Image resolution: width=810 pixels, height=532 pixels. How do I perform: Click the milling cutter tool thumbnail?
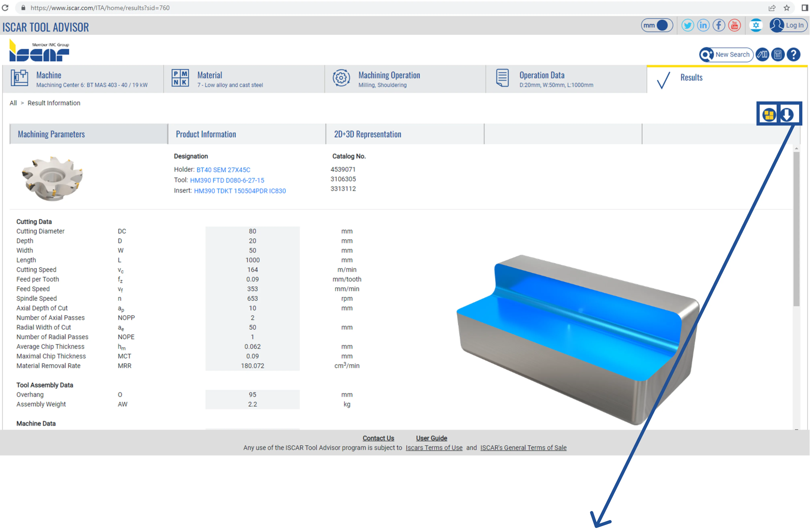coord(53,178)
